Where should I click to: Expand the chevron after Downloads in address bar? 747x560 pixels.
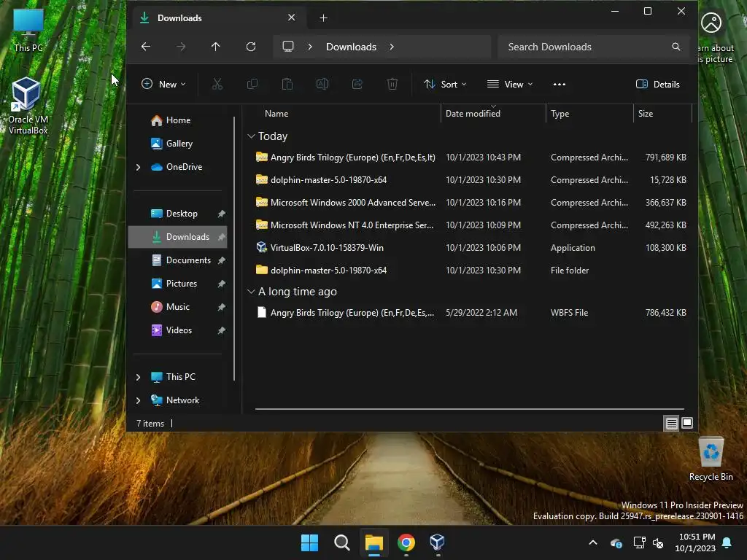pyautogui.click(x=392, y=47)
